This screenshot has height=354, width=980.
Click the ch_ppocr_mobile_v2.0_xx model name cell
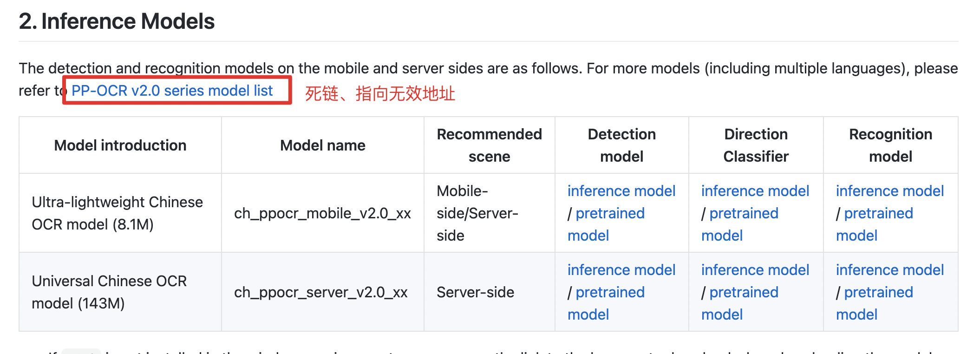point(322,213)
